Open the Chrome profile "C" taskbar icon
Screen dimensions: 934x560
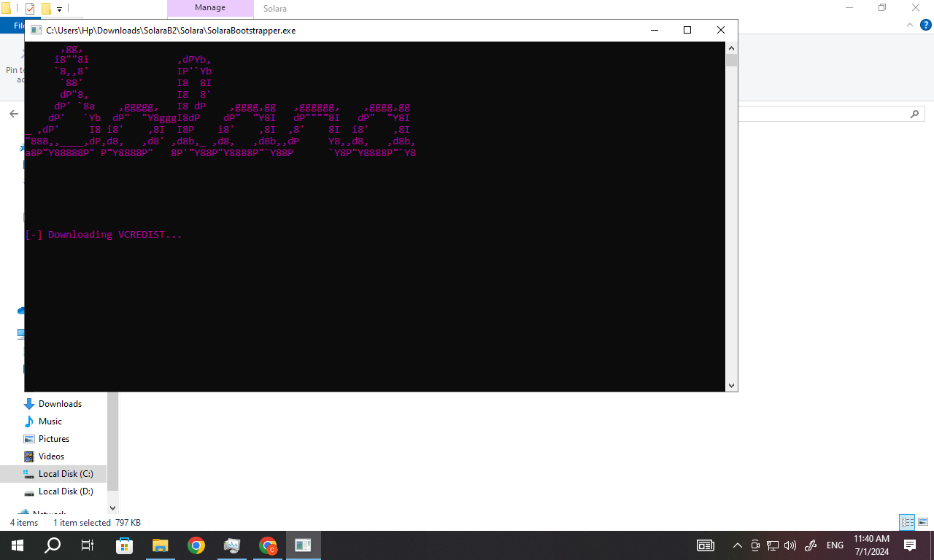(x=268, y=545)
